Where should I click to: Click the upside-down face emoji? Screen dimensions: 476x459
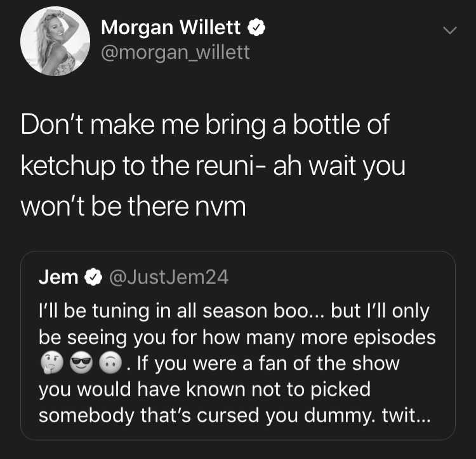tap(110, 363)
